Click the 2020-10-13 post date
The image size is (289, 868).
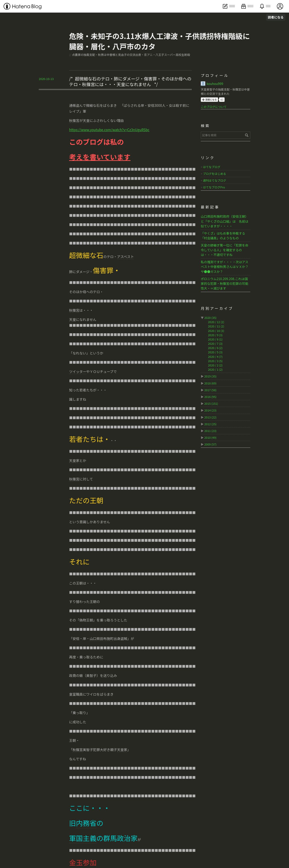46,79
